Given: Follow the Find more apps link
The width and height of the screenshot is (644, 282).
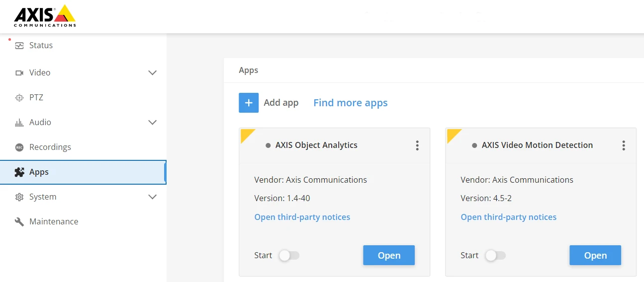Looking at the screenshot, I should point(351,103).
